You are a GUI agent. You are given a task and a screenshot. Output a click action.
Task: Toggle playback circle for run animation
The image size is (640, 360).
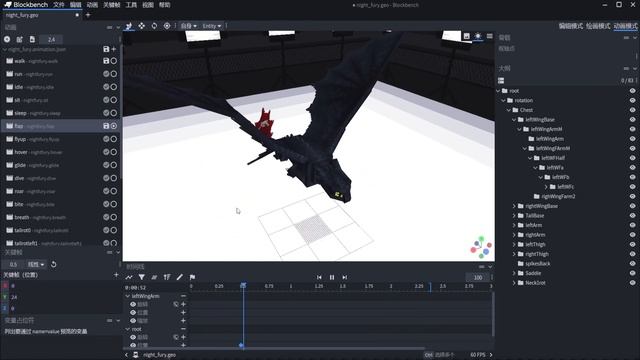click(x=114, y=74)
